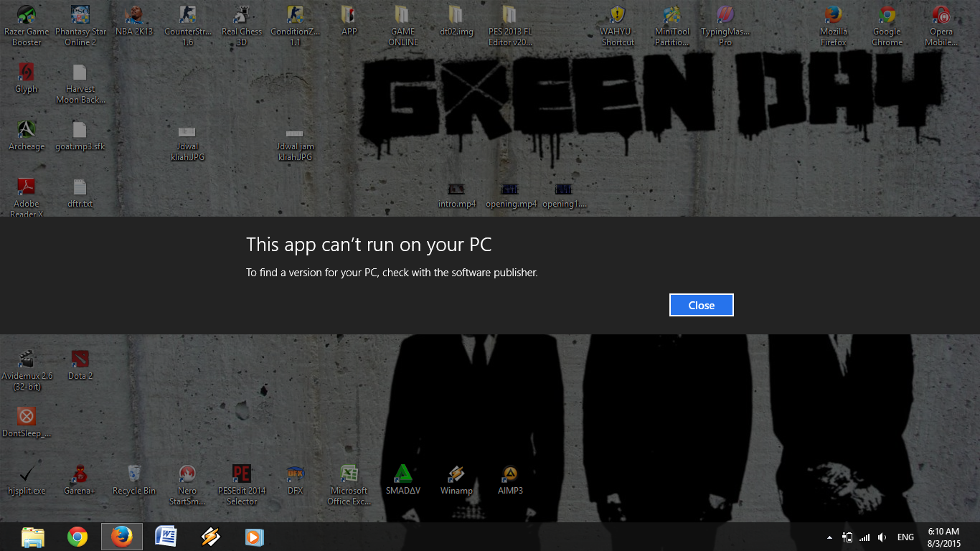
Task: Select the WAHYU - Shortcut icon
Action: (618, 26)
